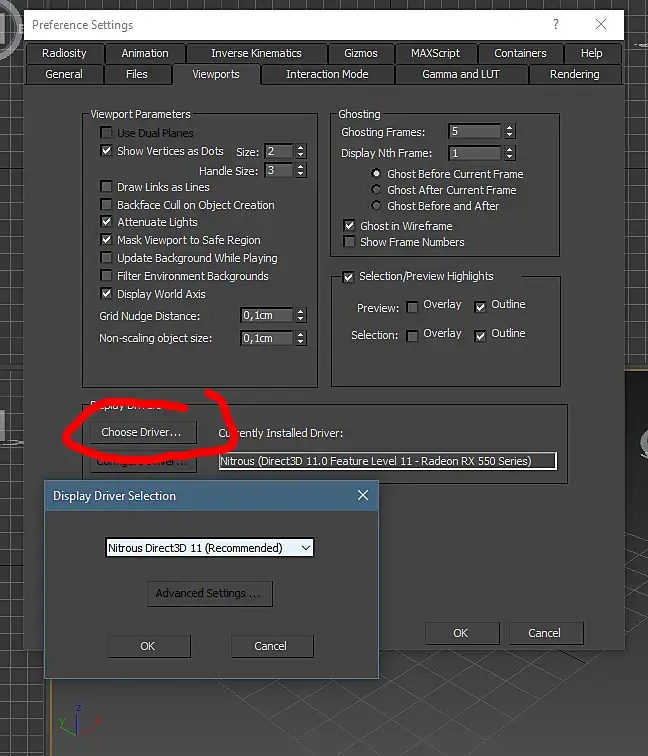Viewport: 648px width, 756px height.
Task: Open the Interaction Mode tab
Action: pyautogui.click(x=327, y=74)
